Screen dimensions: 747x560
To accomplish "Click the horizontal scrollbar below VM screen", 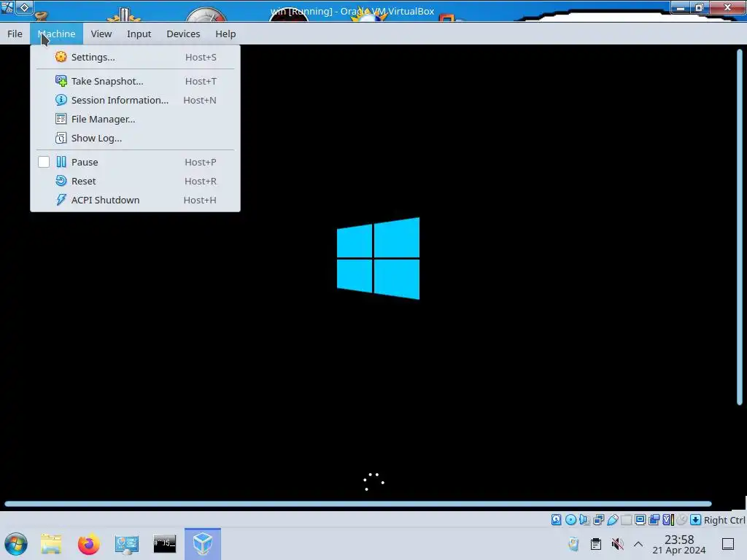I will [358, 504].
